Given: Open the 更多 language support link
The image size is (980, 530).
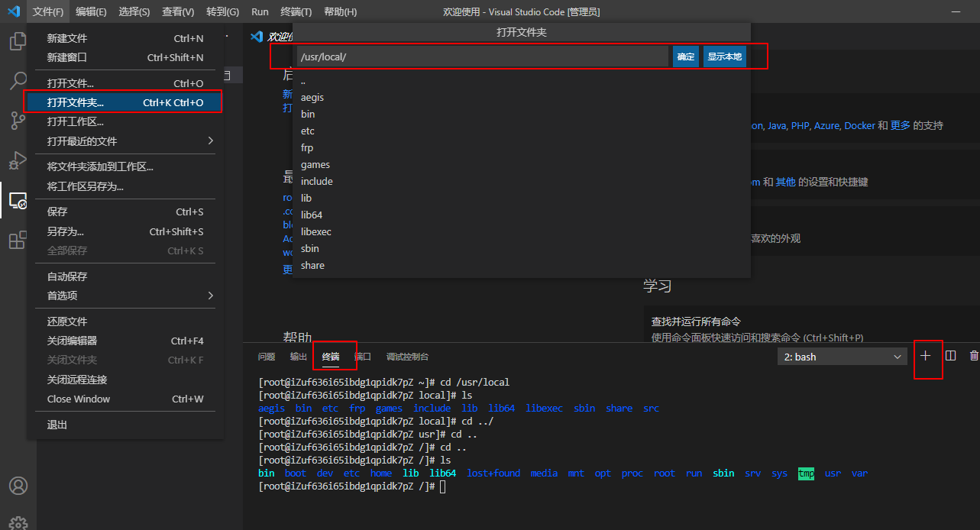Looking at the screenshot, I should click(901, 125).
